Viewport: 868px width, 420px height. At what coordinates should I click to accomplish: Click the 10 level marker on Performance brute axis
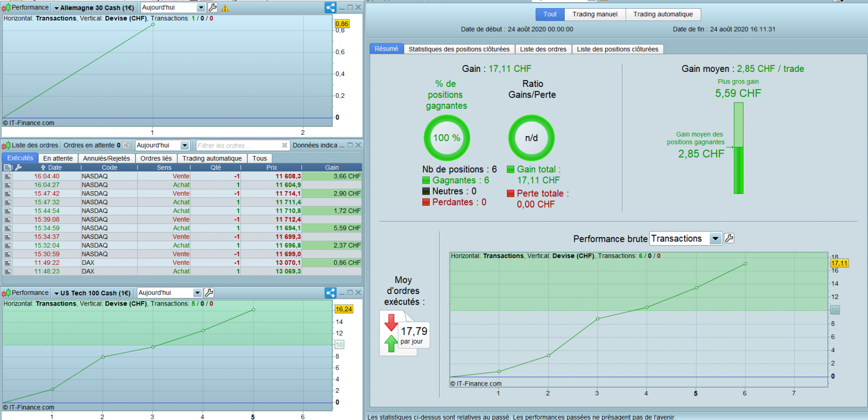pos(835,310)
